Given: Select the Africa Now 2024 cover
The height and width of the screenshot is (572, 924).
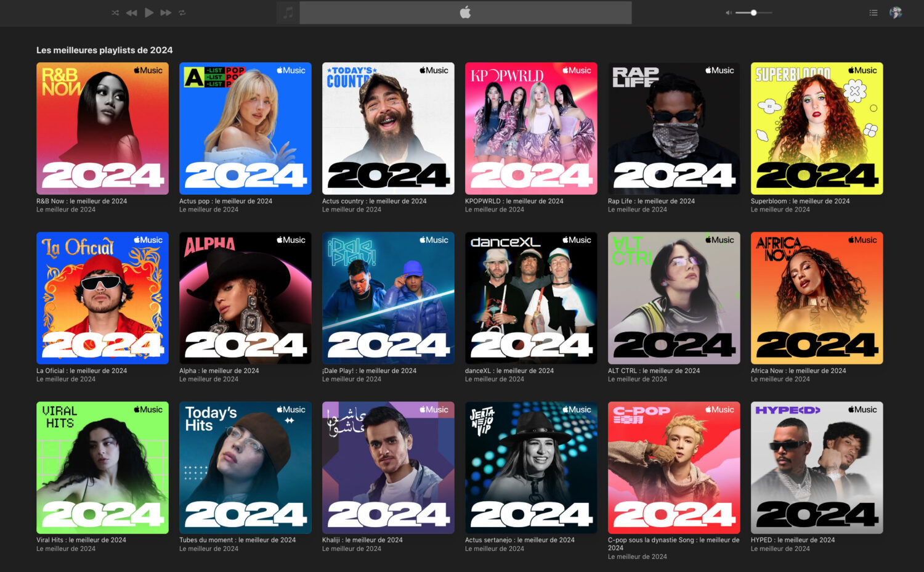Looking at the screenshot, I should (817, 298).
